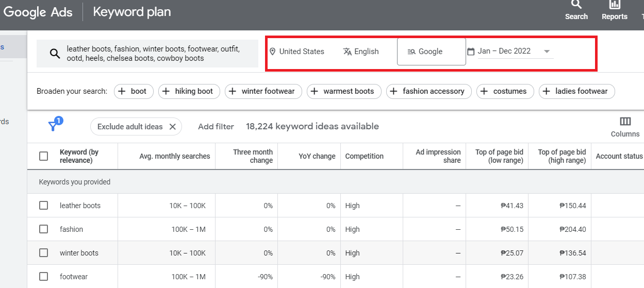
Task: Click the Account status column header
Action: [619, 156]
